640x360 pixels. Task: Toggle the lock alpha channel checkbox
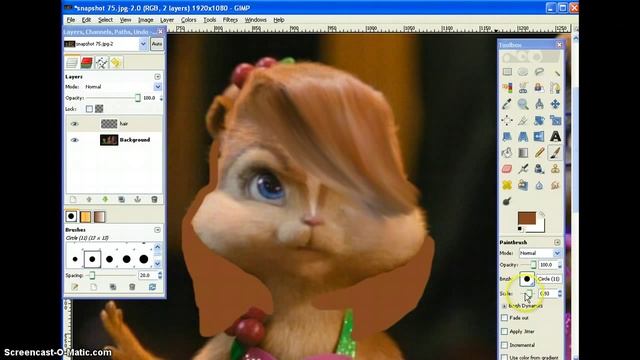coord(99,109)
